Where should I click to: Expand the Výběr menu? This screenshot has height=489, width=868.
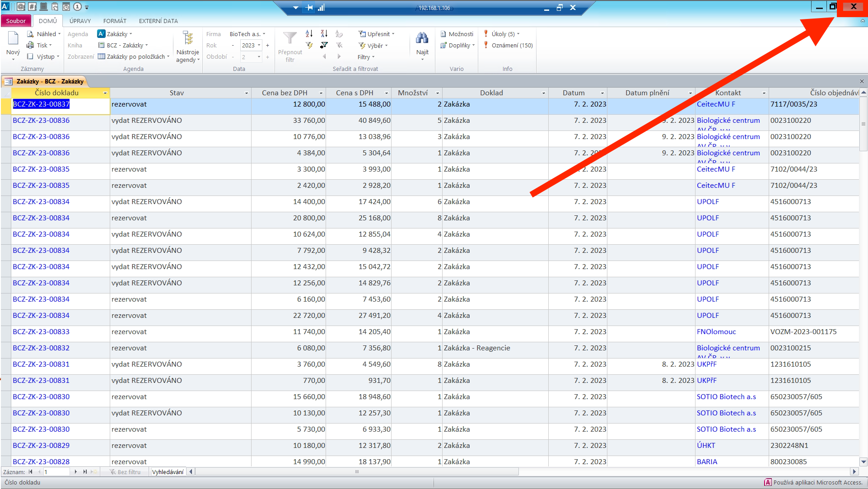click(373, 45)
